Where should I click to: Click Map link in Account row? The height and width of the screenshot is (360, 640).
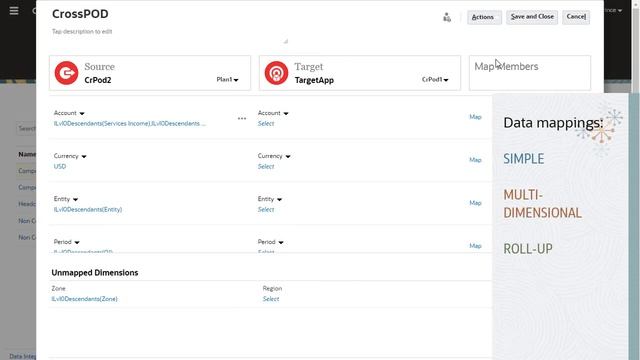[476, 117]
